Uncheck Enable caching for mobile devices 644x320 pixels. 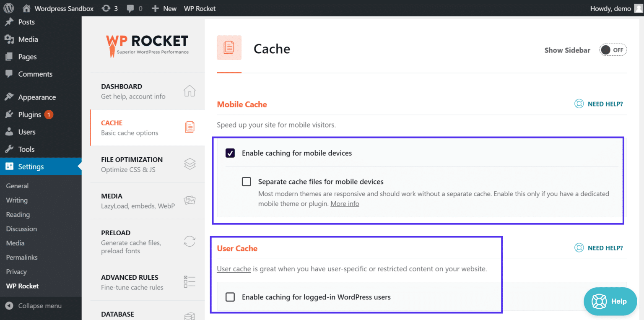pos(230,153)
